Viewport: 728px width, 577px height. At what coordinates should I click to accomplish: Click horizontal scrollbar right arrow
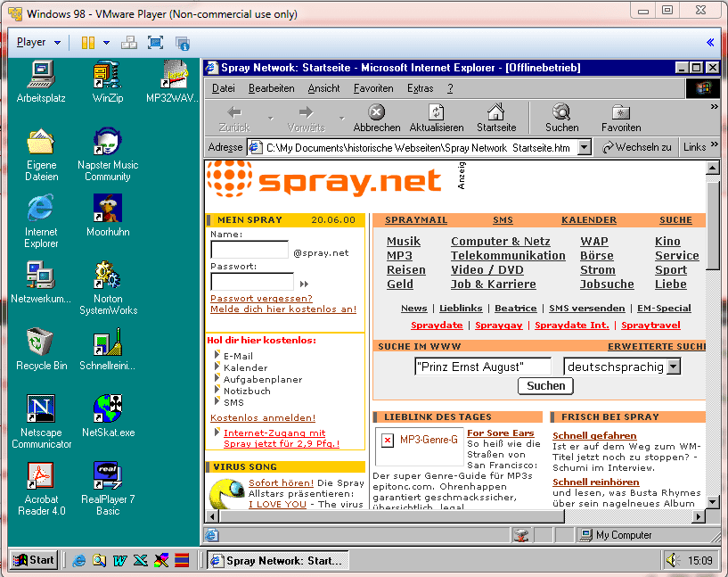click(699, 516)
